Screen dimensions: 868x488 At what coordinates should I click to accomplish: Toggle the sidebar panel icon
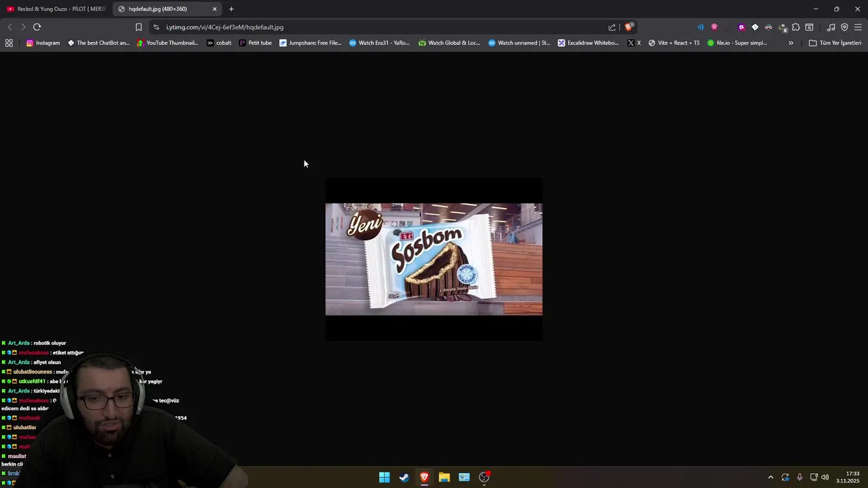coord(809,27)
